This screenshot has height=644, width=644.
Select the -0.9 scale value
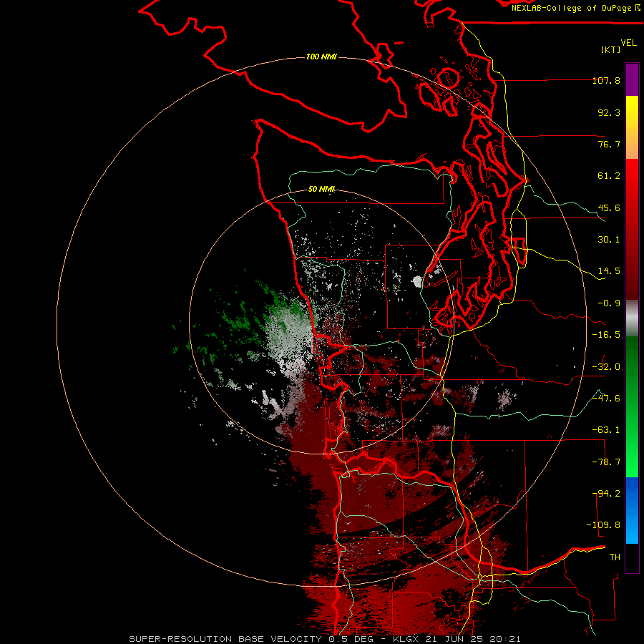[x=609, y=303]
